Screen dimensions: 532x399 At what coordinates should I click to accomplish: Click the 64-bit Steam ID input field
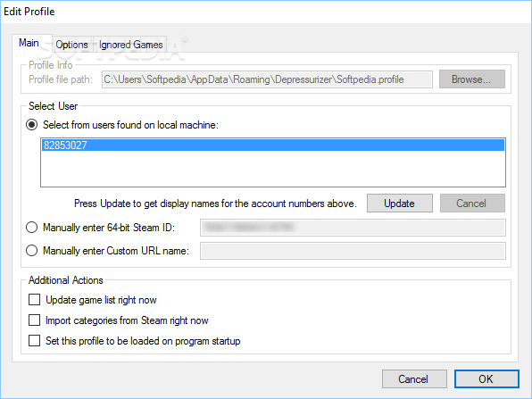tap(353, 228)
